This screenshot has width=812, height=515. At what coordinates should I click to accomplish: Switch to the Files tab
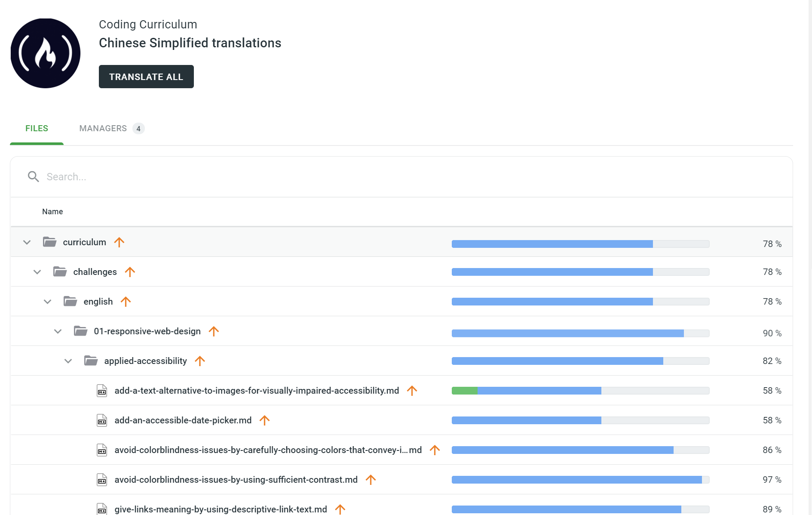[37, 128]
